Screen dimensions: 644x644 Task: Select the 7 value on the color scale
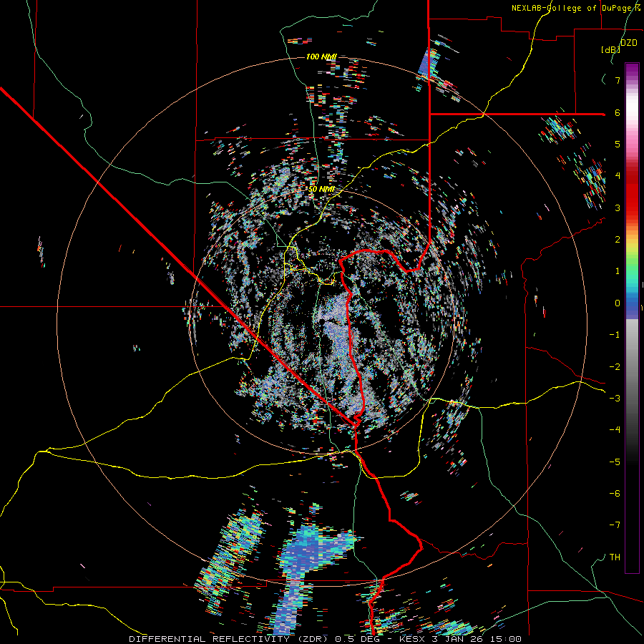pos(618,80)
